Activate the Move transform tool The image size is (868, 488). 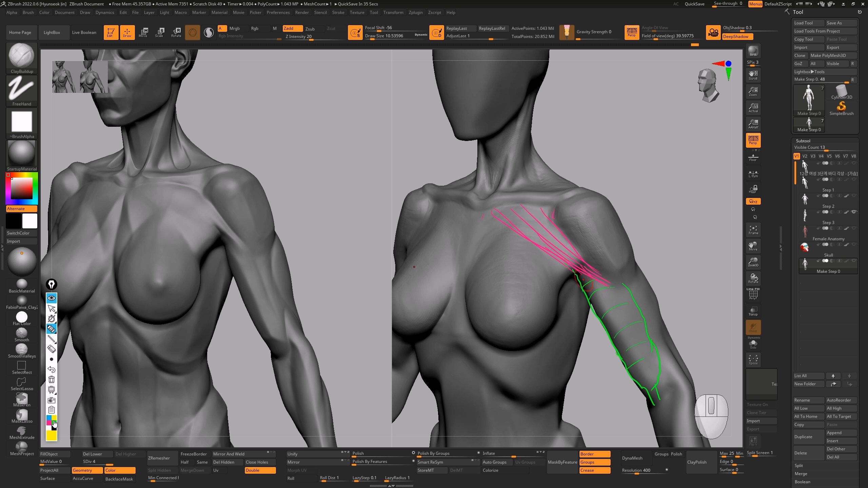tap(143, 32)
